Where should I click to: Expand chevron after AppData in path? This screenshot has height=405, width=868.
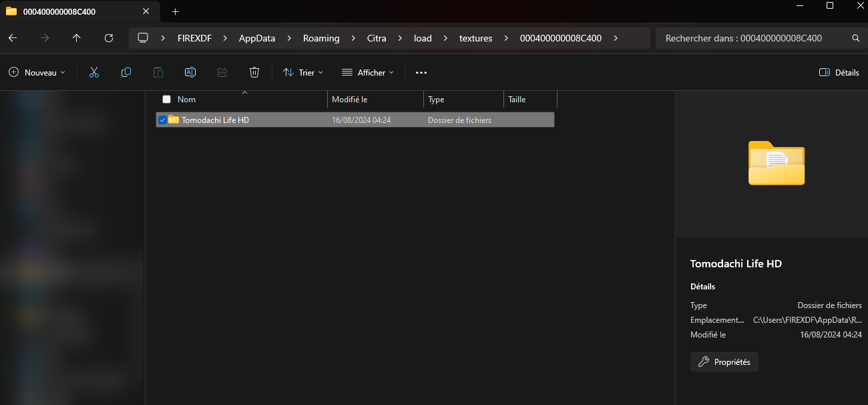coord(289,38)
